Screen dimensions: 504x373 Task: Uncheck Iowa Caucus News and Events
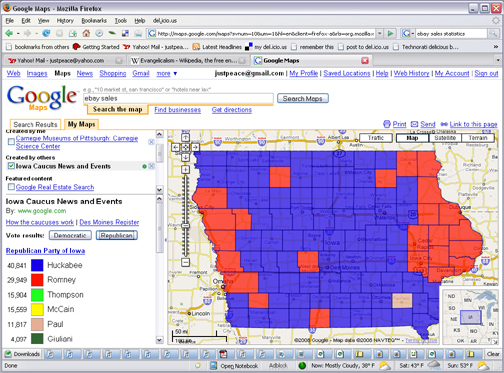point(11,166)
